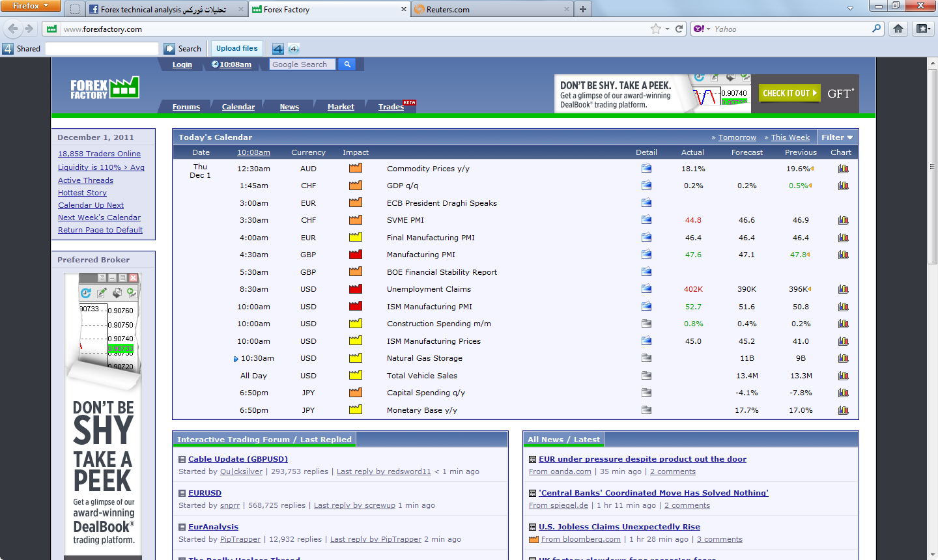Screen dimensions: 938x560
Task: Open 18,858 Traders Online link
Action: click(x=99, y=154)
